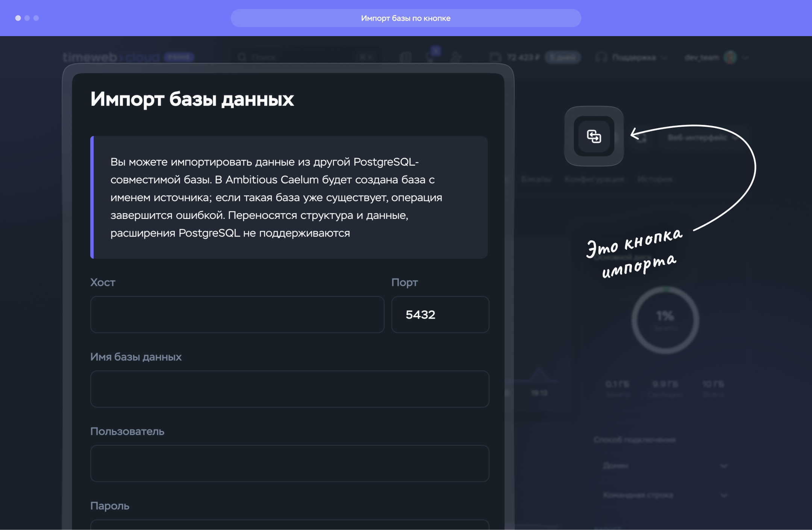812x530 pixels.
Task: Click the timeweb cloud logo link
Action: coord(112,57)
